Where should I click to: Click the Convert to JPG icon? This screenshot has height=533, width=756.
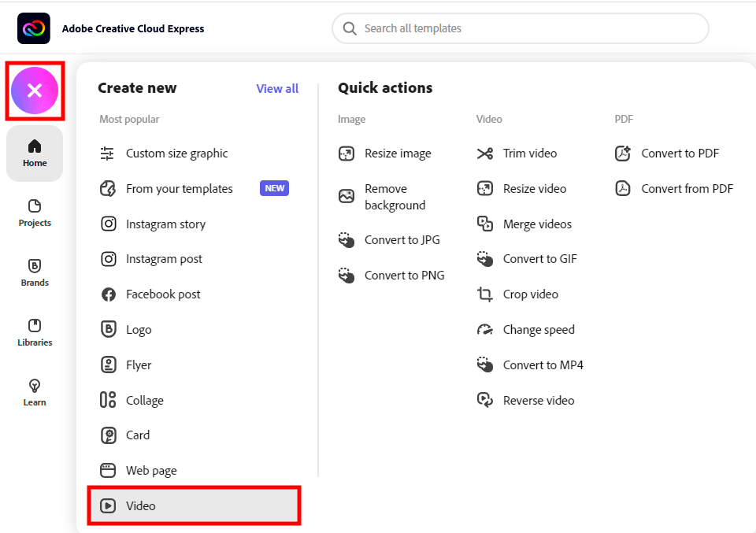(x=346, y=239)
